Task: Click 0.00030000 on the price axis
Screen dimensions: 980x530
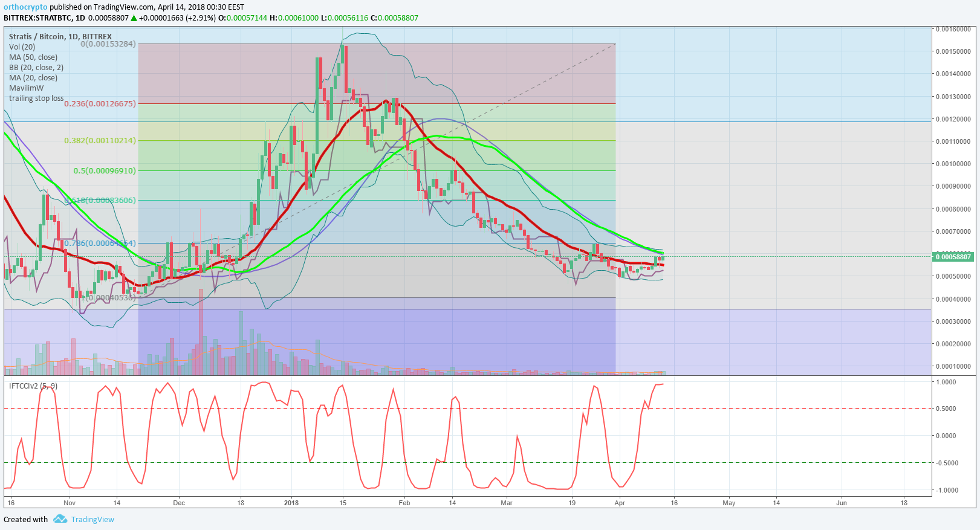Action: pyautogui.click(x=953, y=322)
